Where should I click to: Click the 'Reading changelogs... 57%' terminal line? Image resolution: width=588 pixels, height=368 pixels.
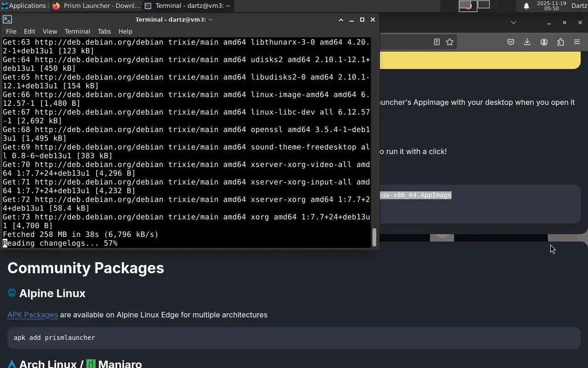[60, 243]
